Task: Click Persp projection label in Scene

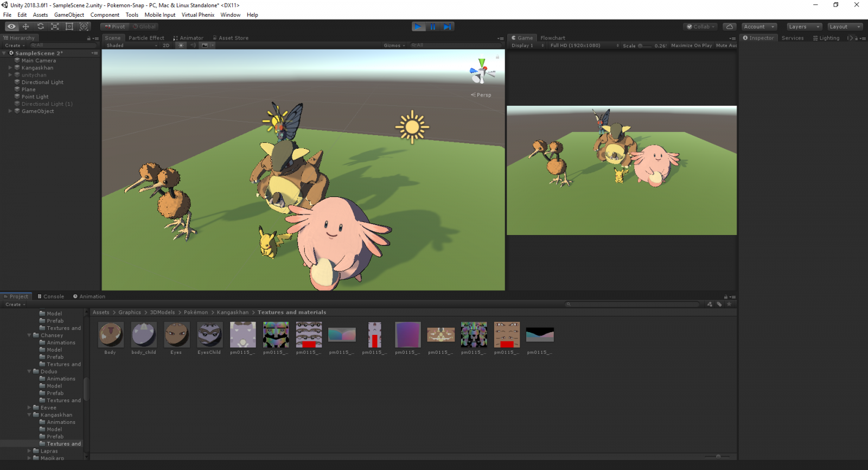Action: click(481, 95)
